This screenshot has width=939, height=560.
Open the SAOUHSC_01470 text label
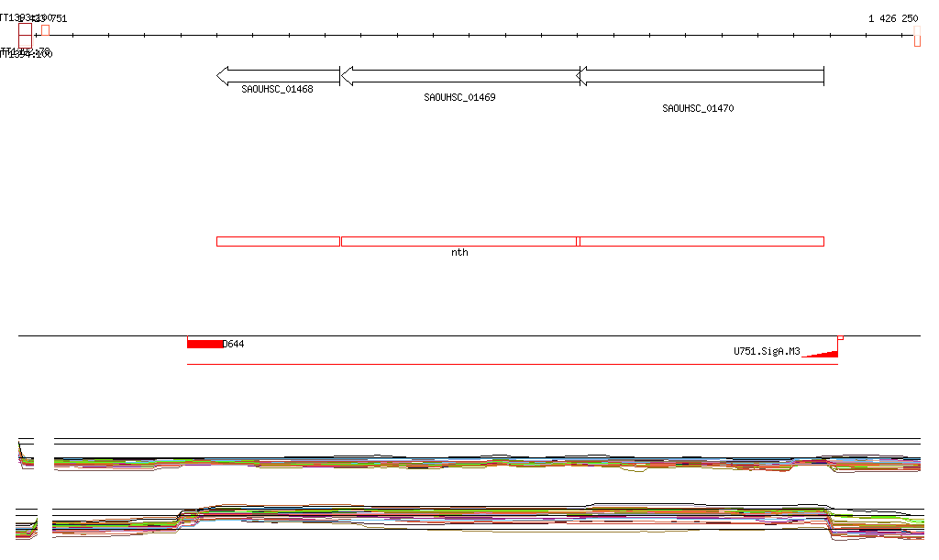click(698, 108)
